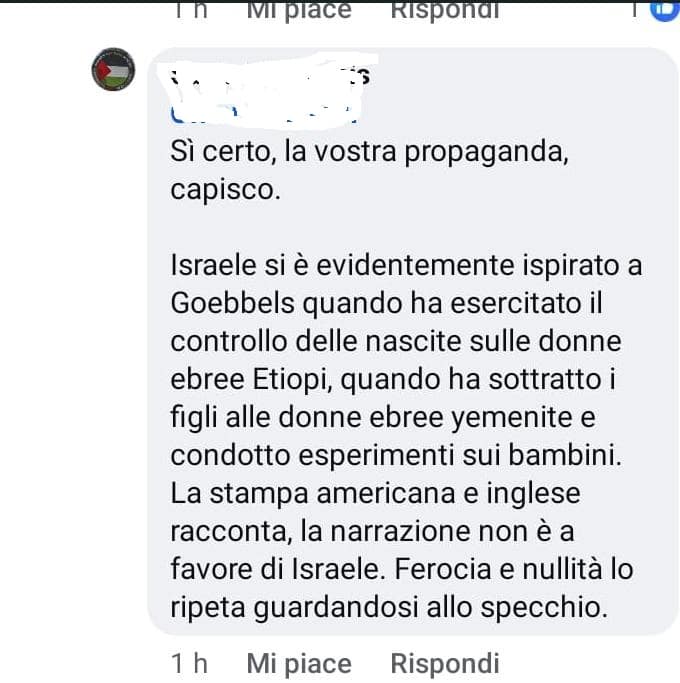Viewport: 680px width, 683px height.
Task: Click the blue like reaction icon
Action: [x=664, y=10]
